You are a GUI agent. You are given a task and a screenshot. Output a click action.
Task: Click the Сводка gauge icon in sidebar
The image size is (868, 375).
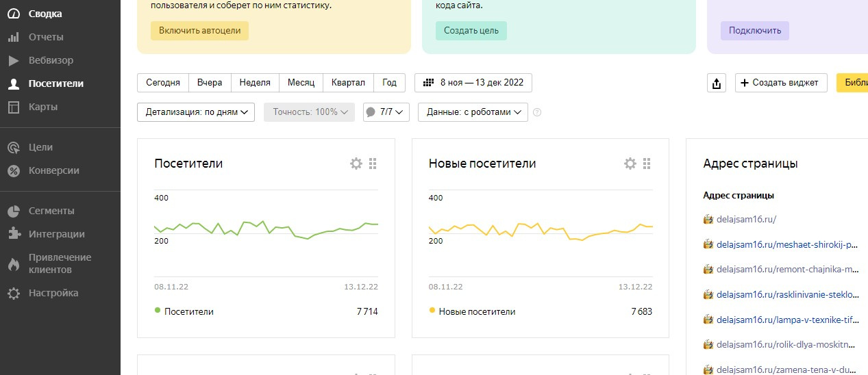pyautogui.click(x=14, y=14)
